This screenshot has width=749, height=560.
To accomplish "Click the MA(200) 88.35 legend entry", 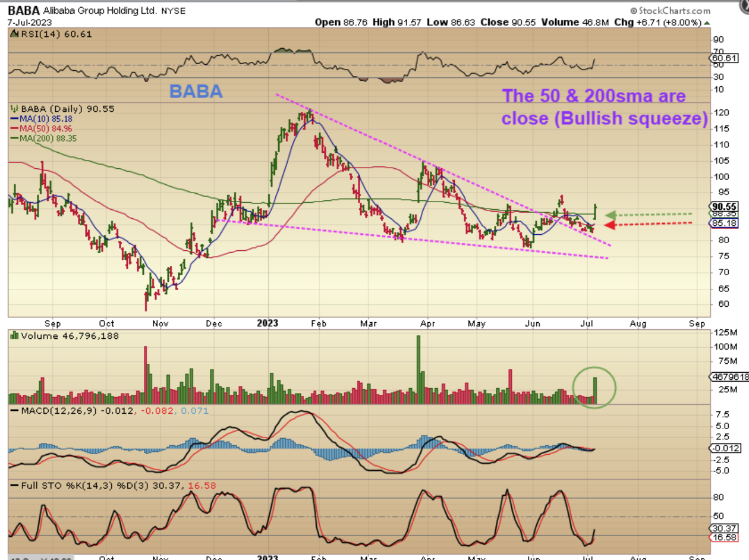I will click(48, 138).
